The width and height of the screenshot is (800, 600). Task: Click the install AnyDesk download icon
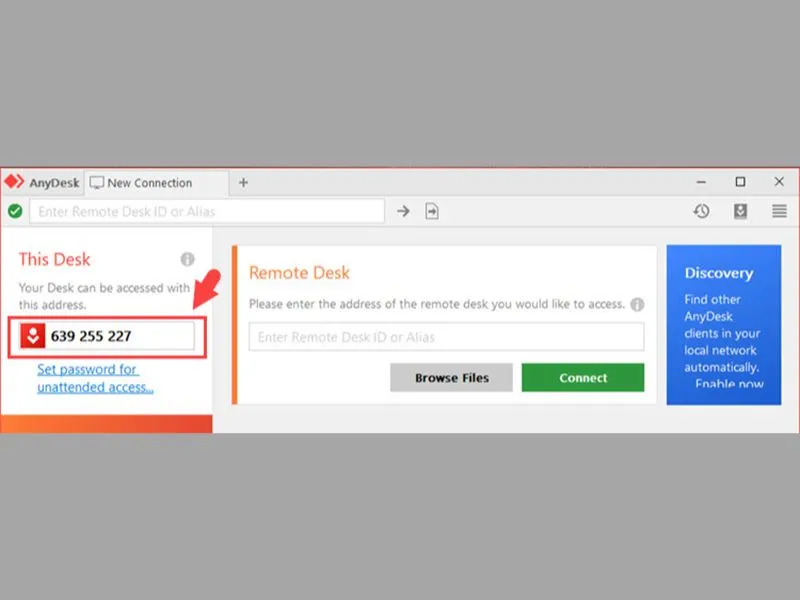coord(740,211)
